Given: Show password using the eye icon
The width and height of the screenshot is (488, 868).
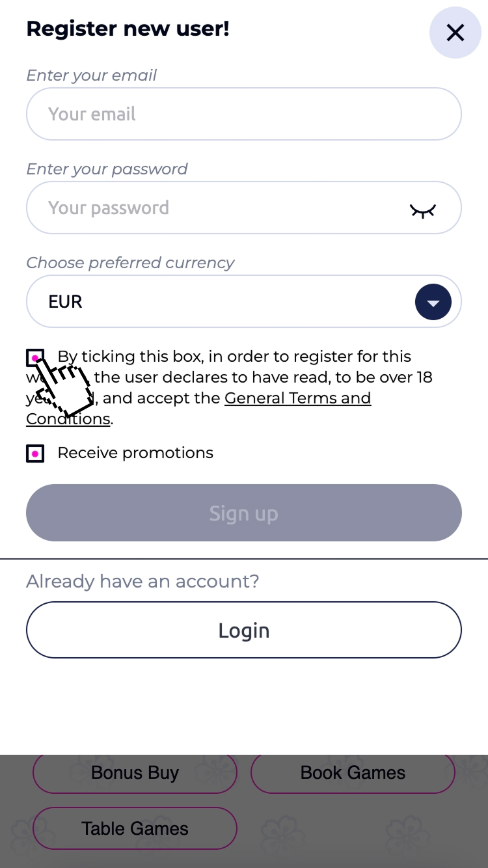Looking at the screenshot, I should pos(422,210).
